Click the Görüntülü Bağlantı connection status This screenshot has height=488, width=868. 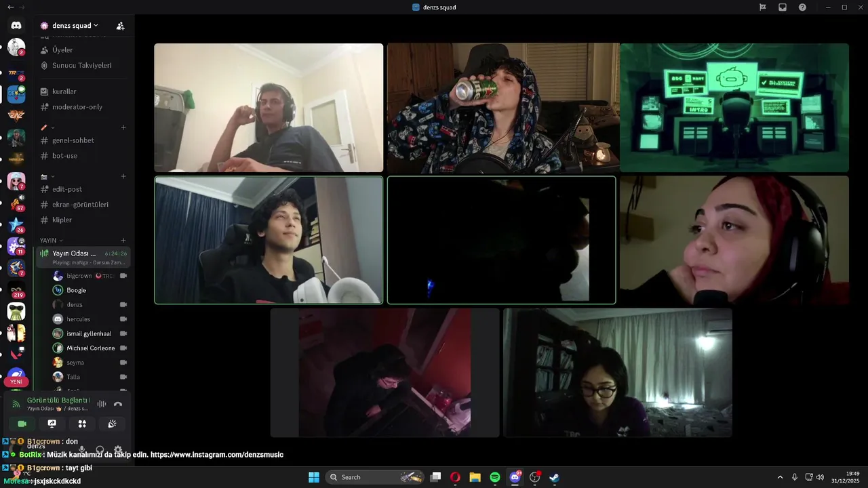(x=58, y=401)
